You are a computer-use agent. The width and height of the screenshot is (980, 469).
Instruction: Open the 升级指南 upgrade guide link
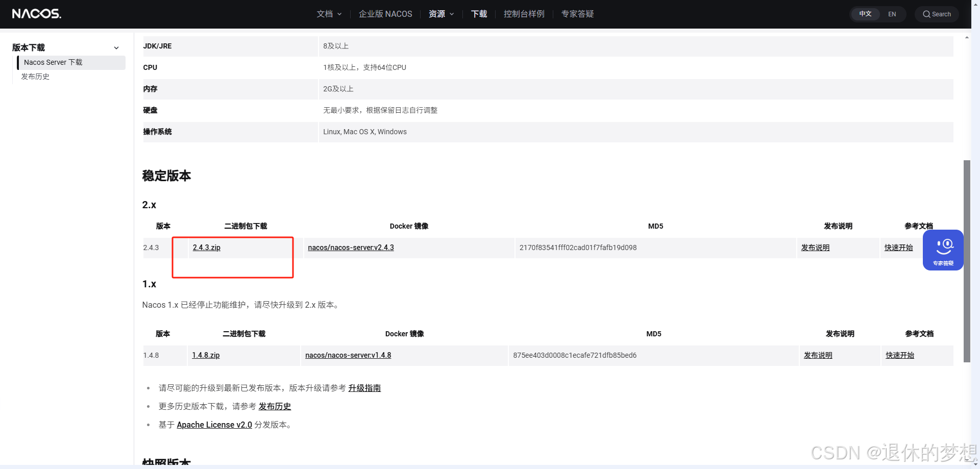click(364, 388)
